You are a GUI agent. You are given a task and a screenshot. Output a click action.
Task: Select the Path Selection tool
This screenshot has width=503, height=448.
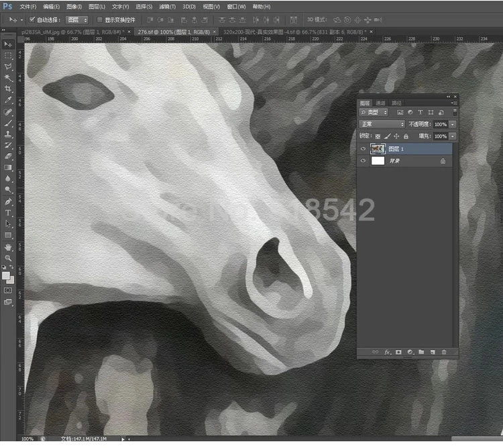8,224
